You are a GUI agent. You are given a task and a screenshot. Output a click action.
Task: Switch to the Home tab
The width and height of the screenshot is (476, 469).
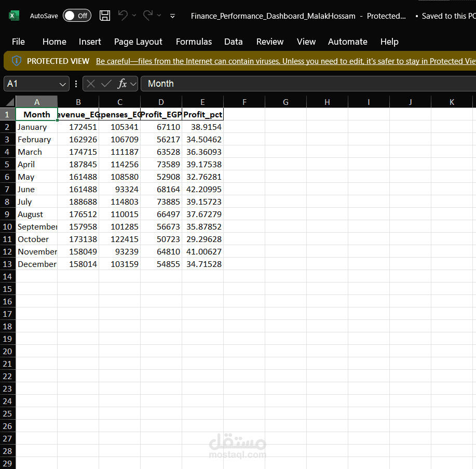coord(55,42)
